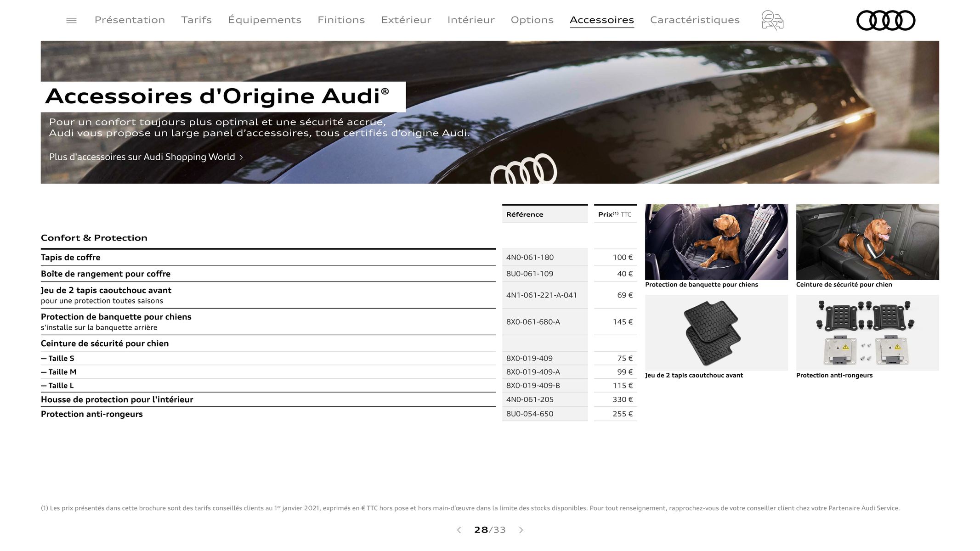Click reference 4N0-061-180

click(x=530, y=258)
